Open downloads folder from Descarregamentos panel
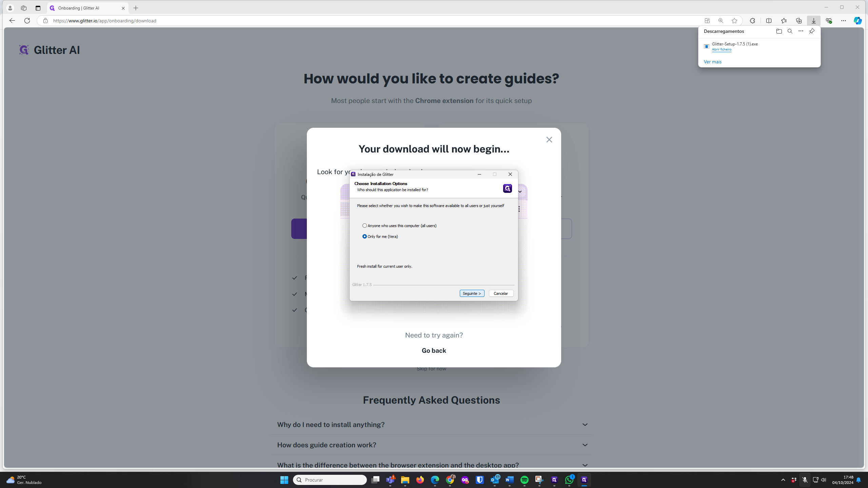This screenshot has width=868, height=488. (x=779, y=31)
